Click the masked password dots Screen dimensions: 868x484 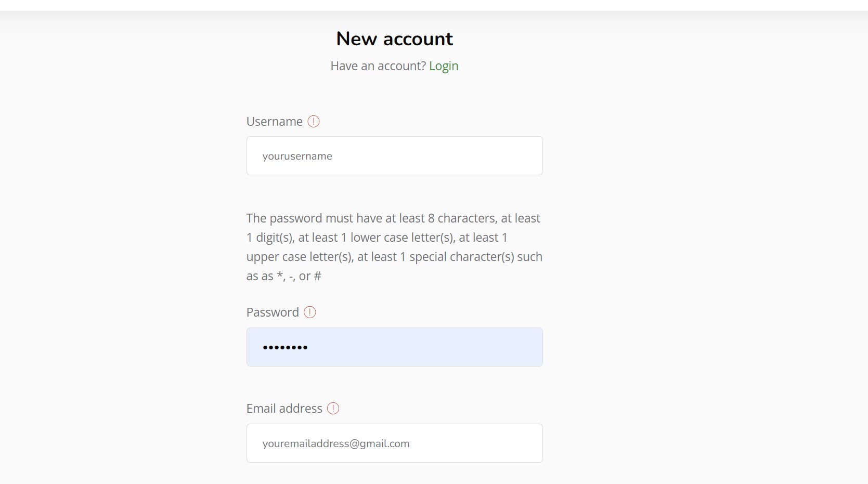285,347
